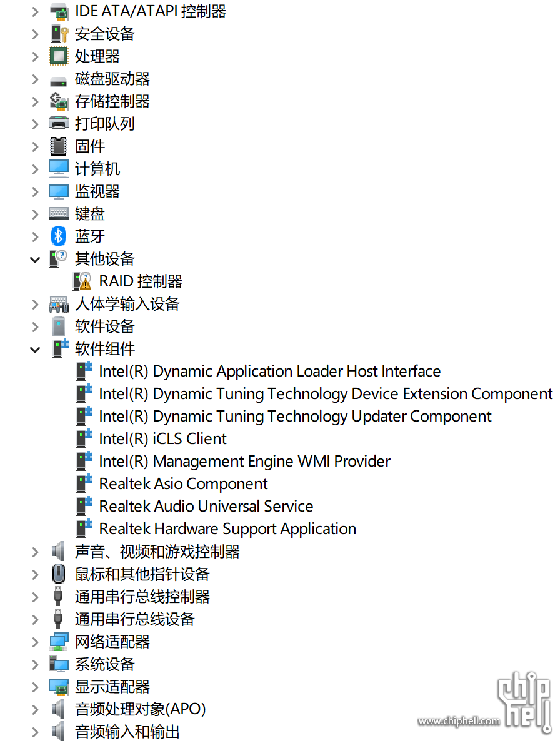Image resolution: width=560 pixels, height=743 pixels.
Task: Select Realtek Audio Universal Service
Action: point(206,506)
